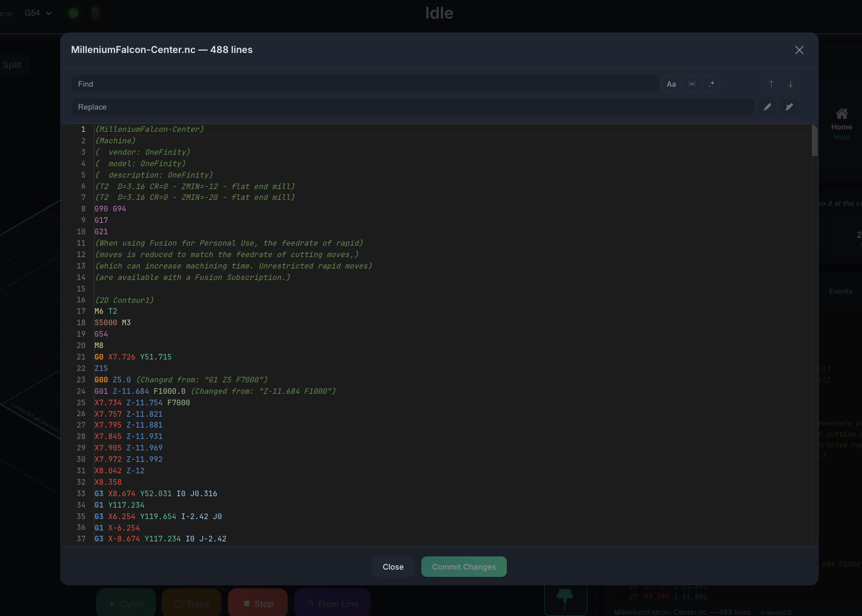
Task: Focus the Find input field
Action: coord(365,84)
